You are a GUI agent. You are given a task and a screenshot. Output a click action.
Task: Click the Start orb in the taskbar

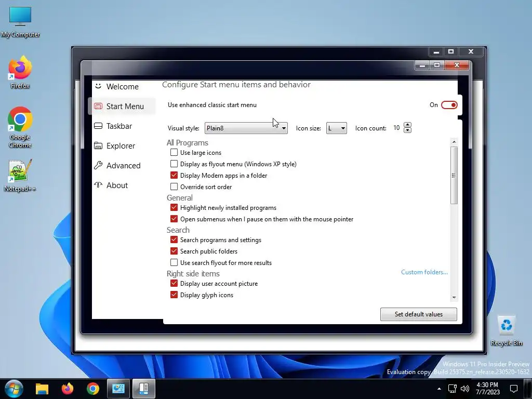(14, 389)
